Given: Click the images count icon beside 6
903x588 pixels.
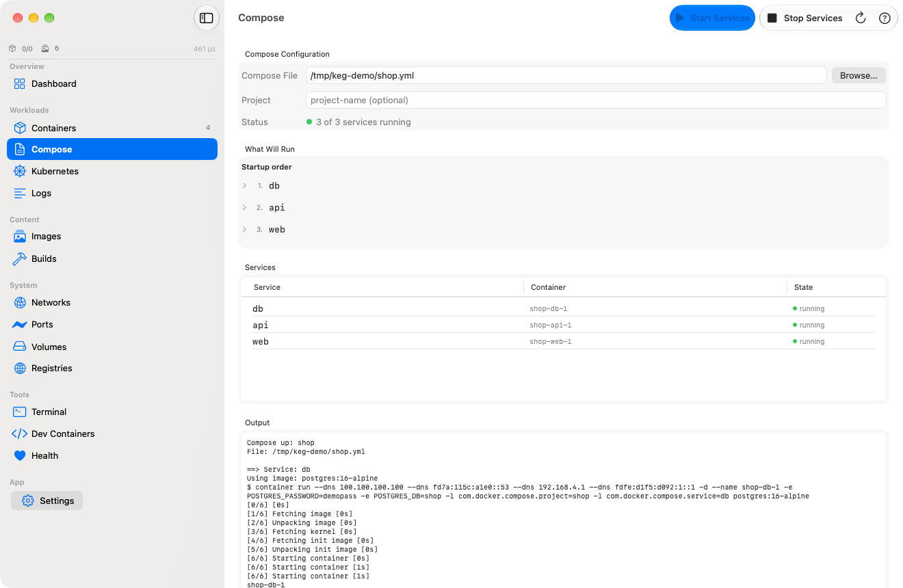Looking at the screenshot, I should coord(45,49).
